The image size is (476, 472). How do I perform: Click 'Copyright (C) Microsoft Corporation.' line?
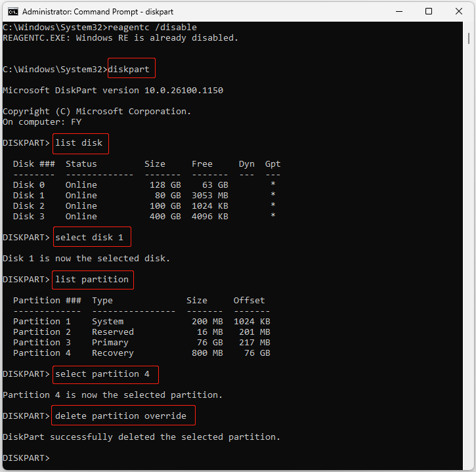pyautogui.click(x=97, y=112)
